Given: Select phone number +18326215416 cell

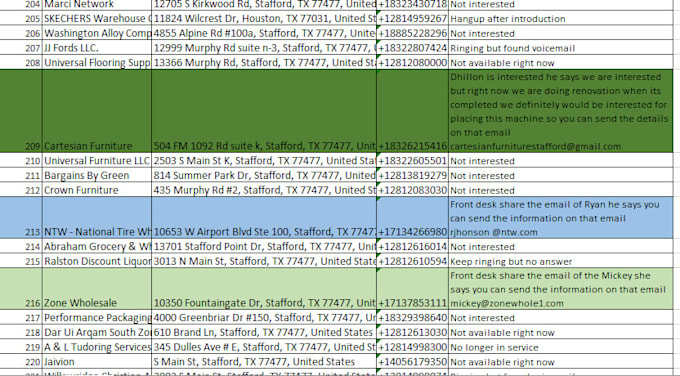Looking at the screenshot, I should [412, 111].
